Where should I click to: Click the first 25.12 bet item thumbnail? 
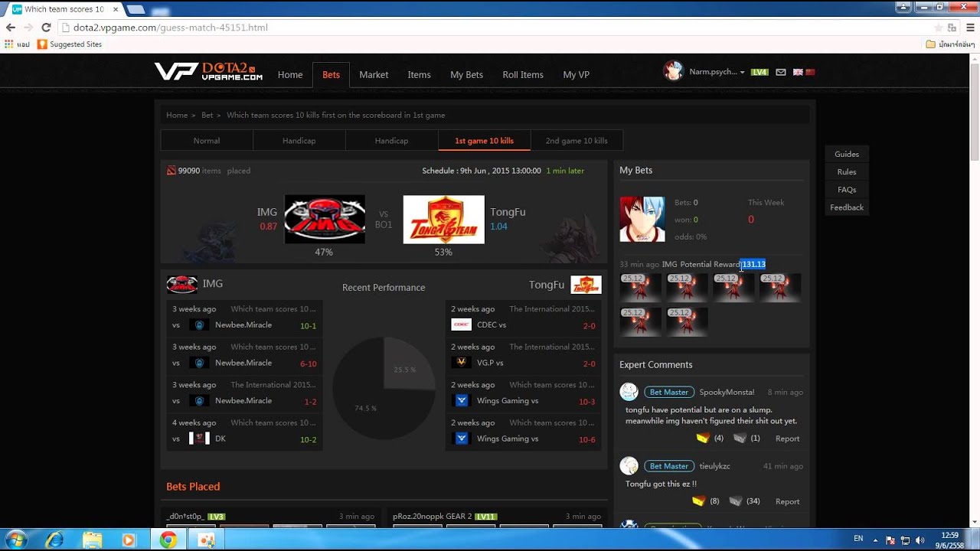(640, 287)
